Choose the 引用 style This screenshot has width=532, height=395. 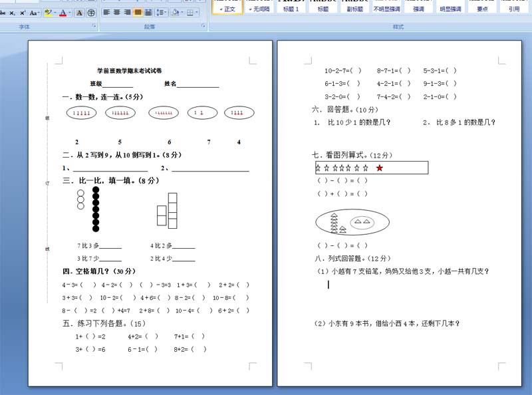tap(514, 7)
